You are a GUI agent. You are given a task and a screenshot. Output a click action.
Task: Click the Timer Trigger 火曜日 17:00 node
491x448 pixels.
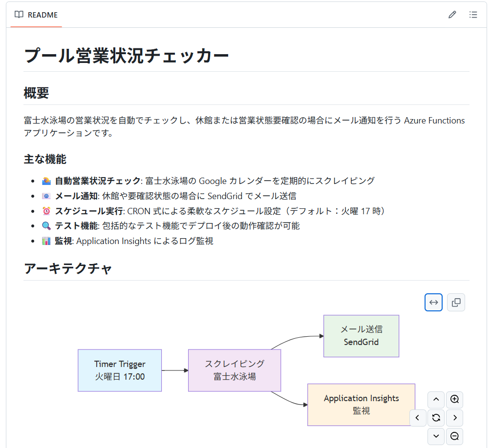[120, 370]
